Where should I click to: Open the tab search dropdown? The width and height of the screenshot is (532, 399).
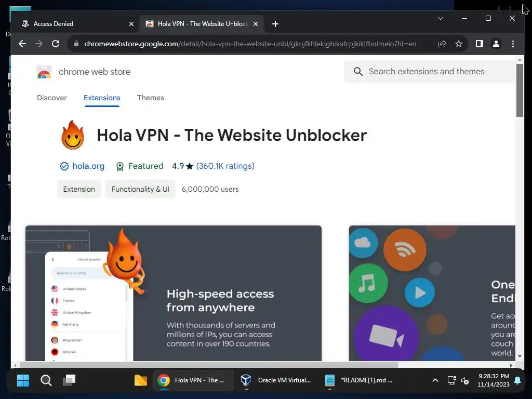tap(441, 18)
